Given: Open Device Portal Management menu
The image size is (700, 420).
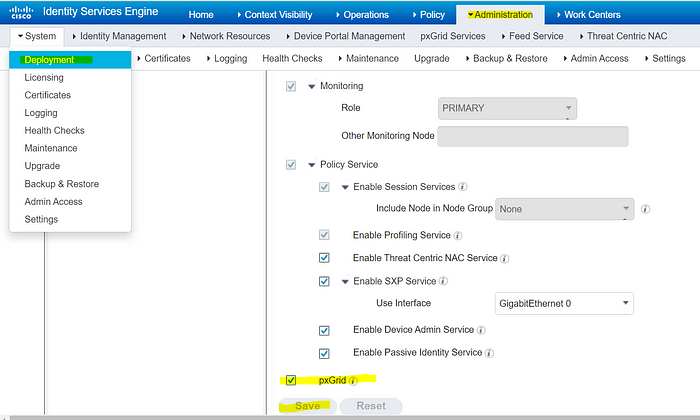Looking at the screenshot, I should pos(346,36).
